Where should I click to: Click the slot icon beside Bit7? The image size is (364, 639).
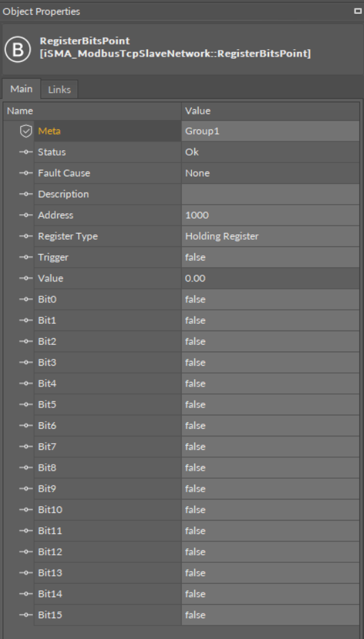(26, 446)
